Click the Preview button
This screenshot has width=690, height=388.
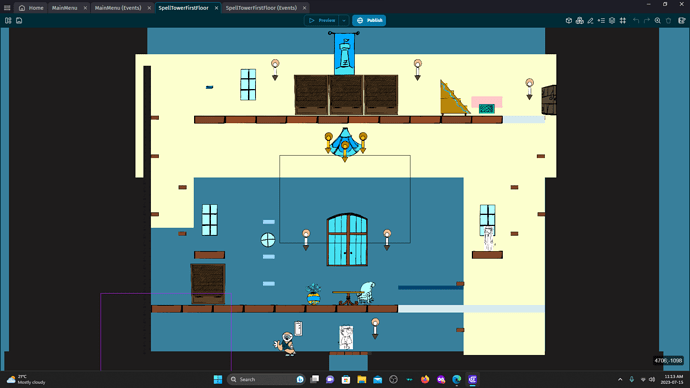[322, 20]
